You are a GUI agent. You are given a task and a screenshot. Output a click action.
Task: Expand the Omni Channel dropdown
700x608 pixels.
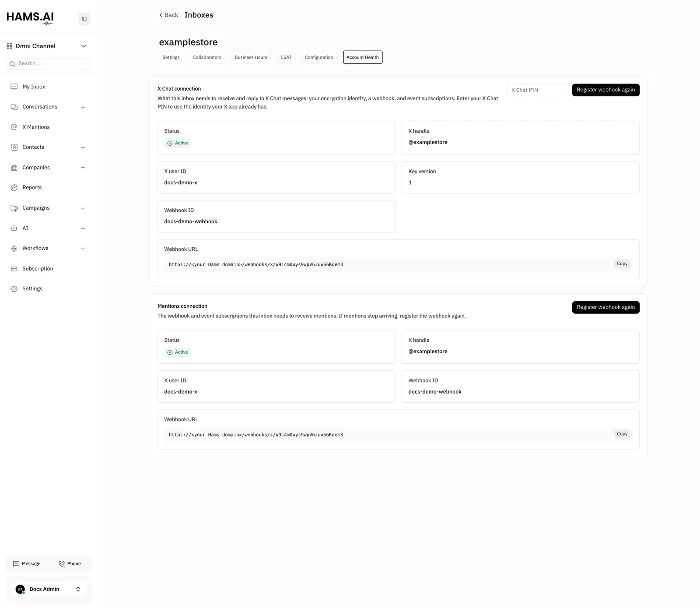[x=46, y=46]
